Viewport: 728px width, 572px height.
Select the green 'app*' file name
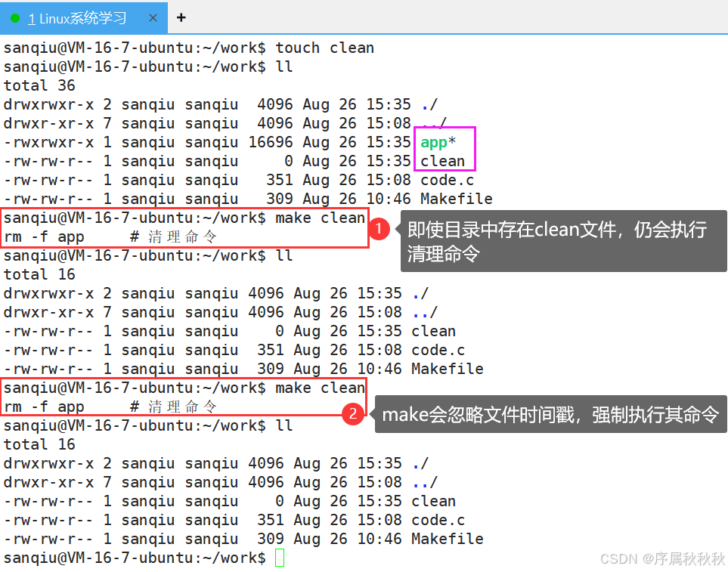438,142
